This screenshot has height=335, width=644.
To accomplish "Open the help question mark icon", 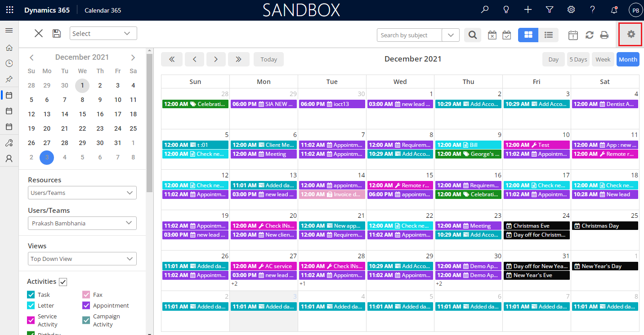I will 593,10.
